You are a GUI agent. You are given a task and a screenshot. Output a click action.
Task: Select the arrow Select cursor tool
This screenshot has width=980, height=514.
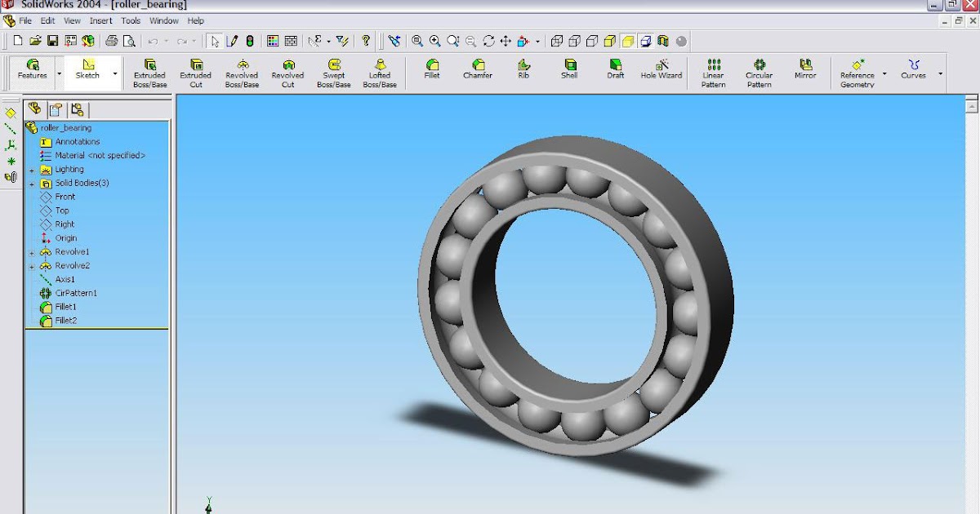[215, 40]
